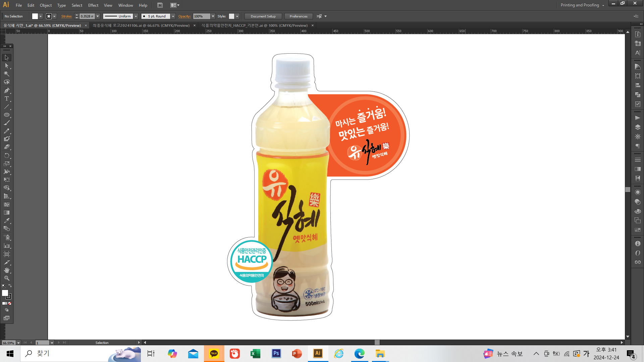The width and height of the screenshot is (644, 362).
Task: Open the Object menu
Action: pos(46,5)
